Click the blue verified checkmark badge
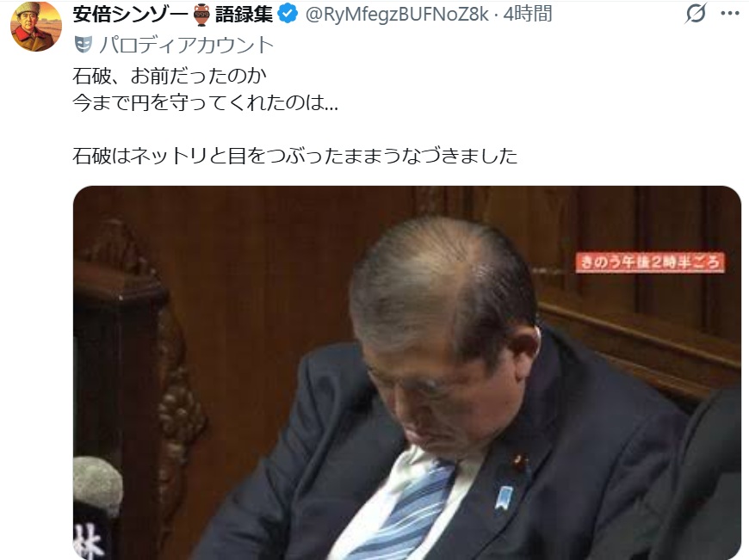The image size is (749, 560). click(x=288, y=14)
